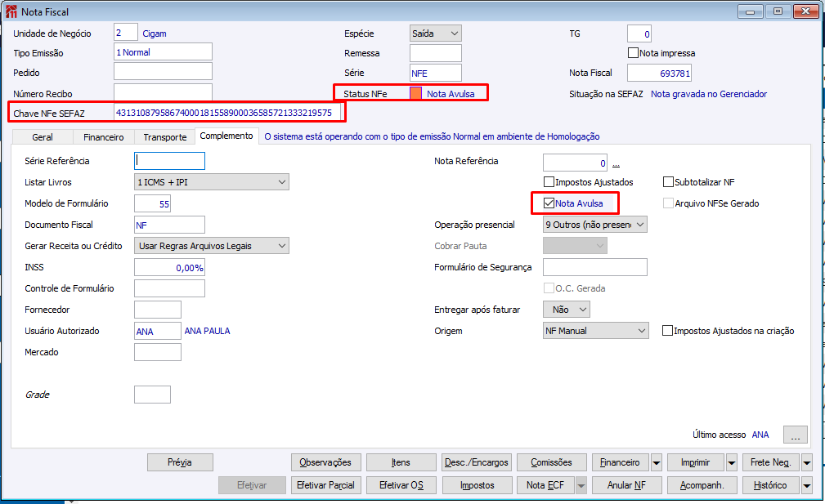Click the Número Recibo input field
This screenshot has height=504, width=825.
click(x=163, y=92)
